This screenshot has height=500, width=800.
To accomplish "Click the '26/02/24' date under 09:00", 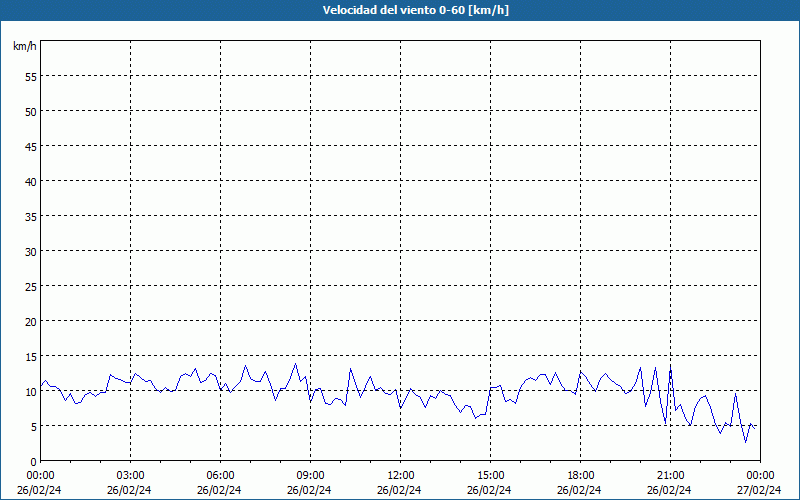I will click(309, 490).
